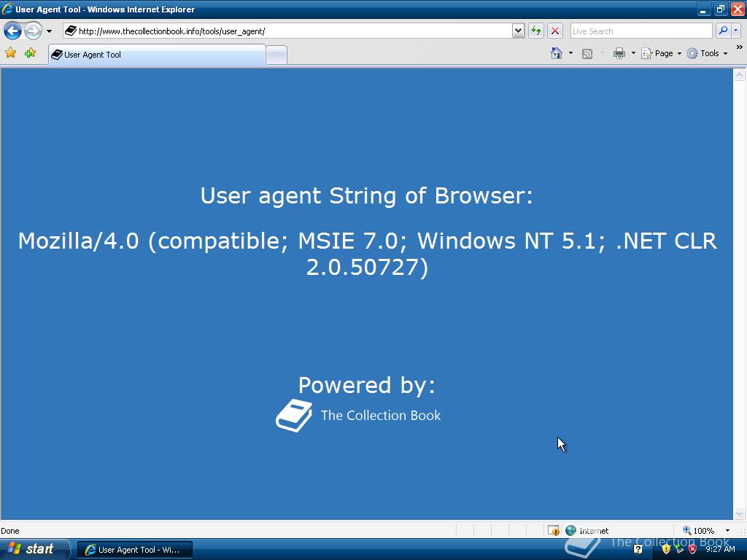Click the 9:27 AM system clock
This screenshot has width=747, height=560.
tap(720, 550)
